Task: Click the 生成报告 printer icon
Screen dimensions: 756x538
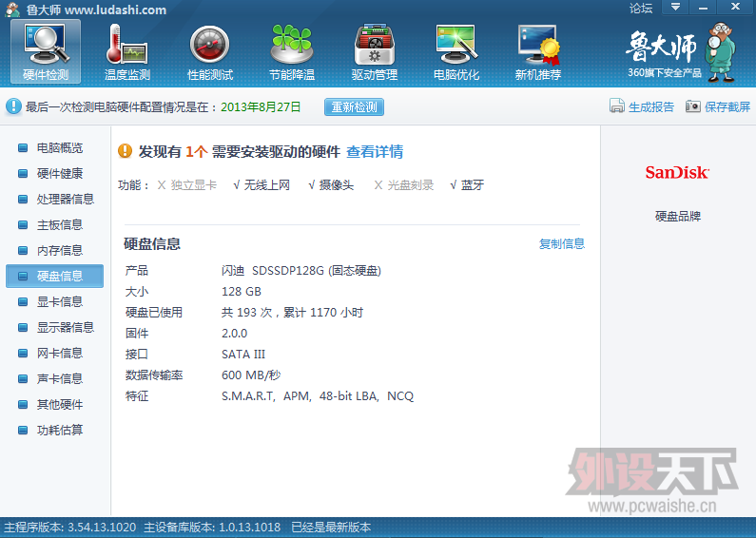Action: 616,106
